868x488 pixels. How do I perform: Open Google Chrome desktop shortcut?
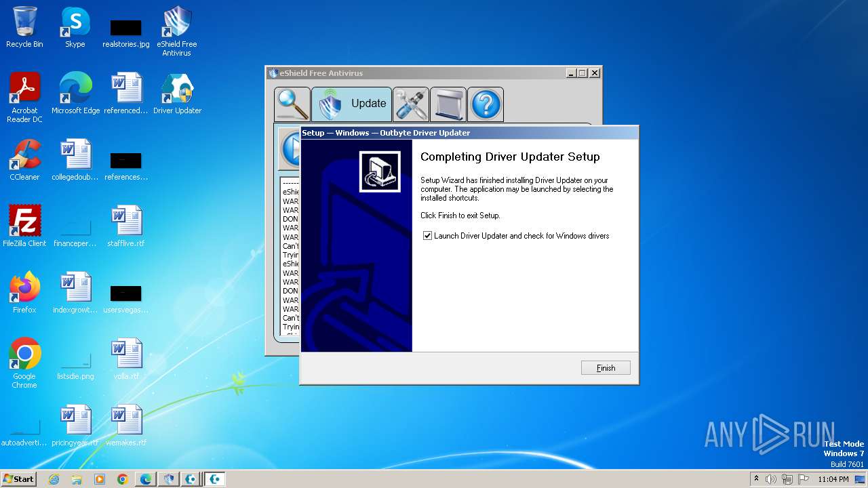click(x=24, y=363)
